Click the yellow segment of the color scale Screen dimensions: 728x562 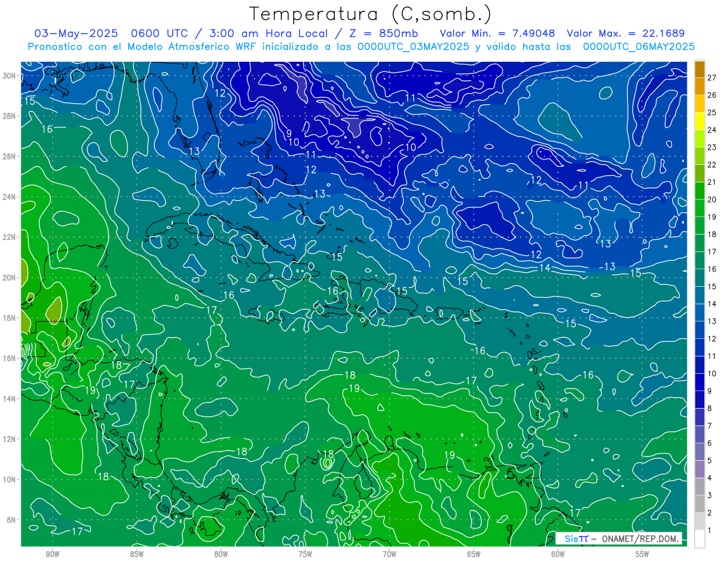click(x=700, y=121)
